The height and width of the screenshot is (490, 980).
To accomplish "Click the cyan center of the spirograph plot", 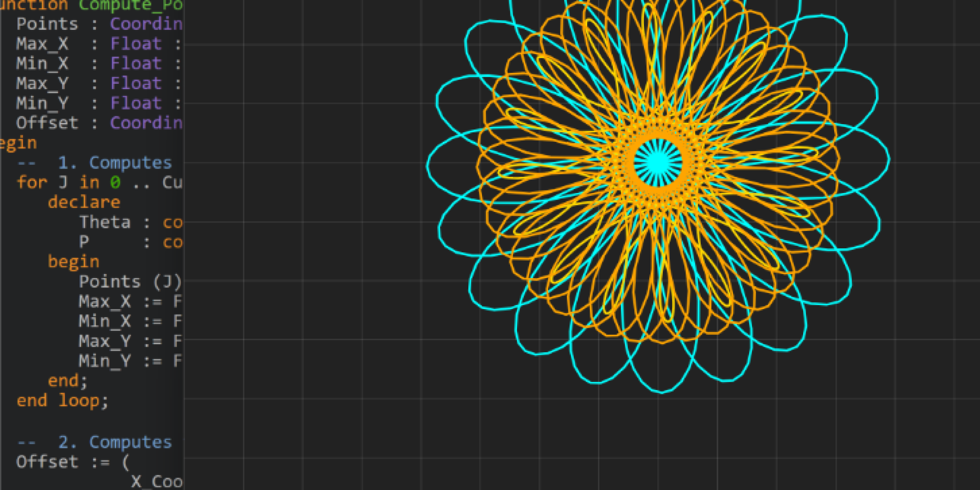I will coord(658,163).
